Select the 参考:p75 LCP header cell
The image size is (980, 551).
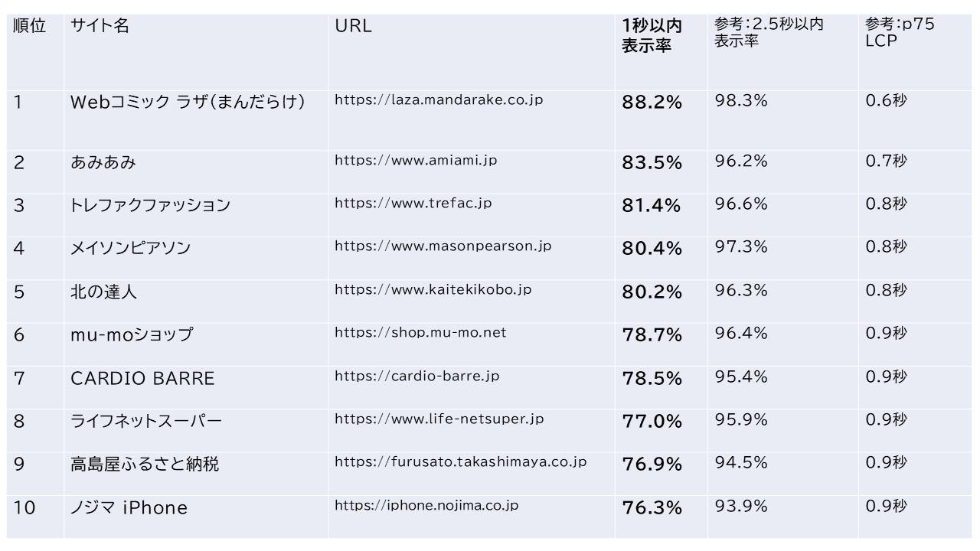[900, 33]
